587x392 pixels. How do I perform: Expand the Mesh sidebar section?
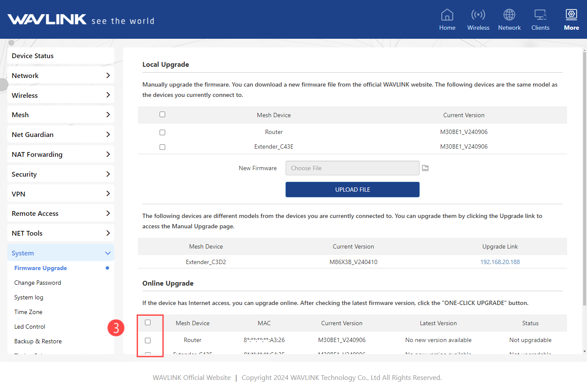pos(60,115)
